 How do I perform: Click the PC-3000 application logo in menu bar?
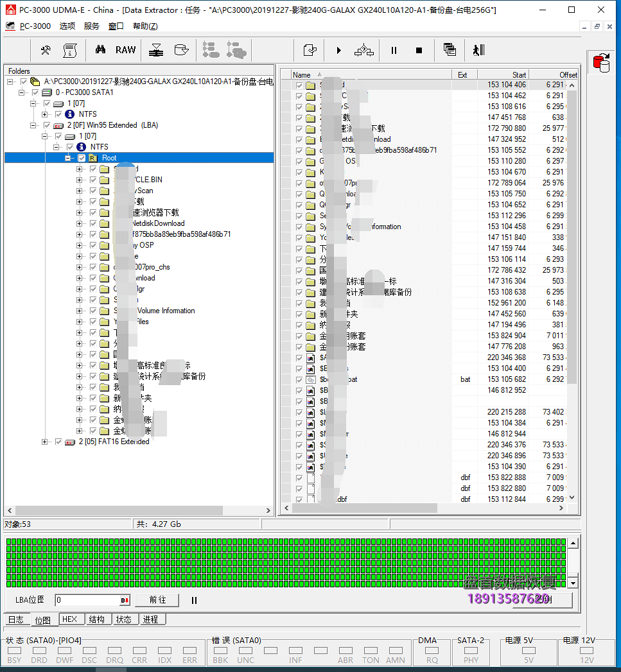(10, 26)
